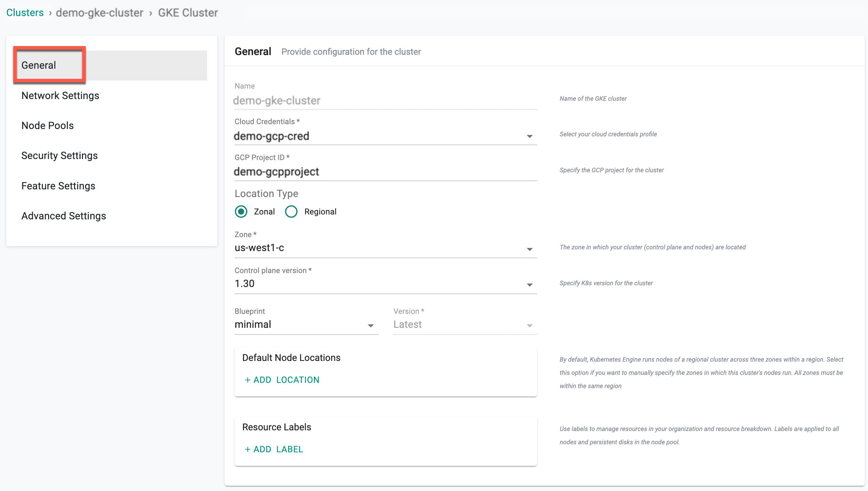The width and height of the screenshot is (868, 491).
Task: Open Security Settings section
Action: (60, 156)
